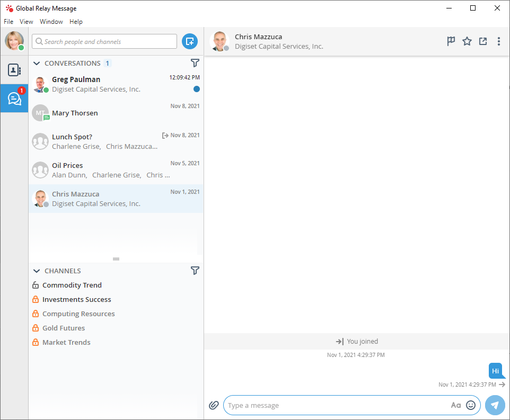Flag the Chris Mazzuca conversation

point(451,41)
